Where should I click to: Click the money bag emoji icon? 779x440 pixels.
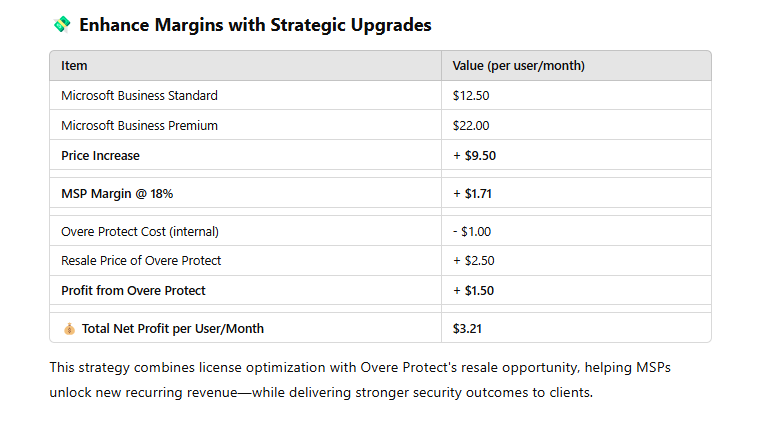click(69, 329)
